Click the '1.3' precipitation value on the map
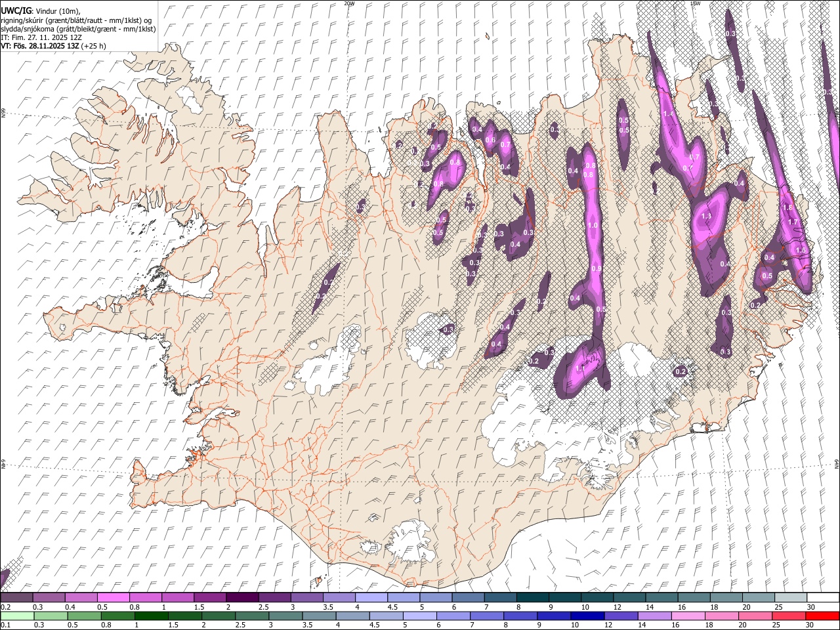 (x=706, y=217)
